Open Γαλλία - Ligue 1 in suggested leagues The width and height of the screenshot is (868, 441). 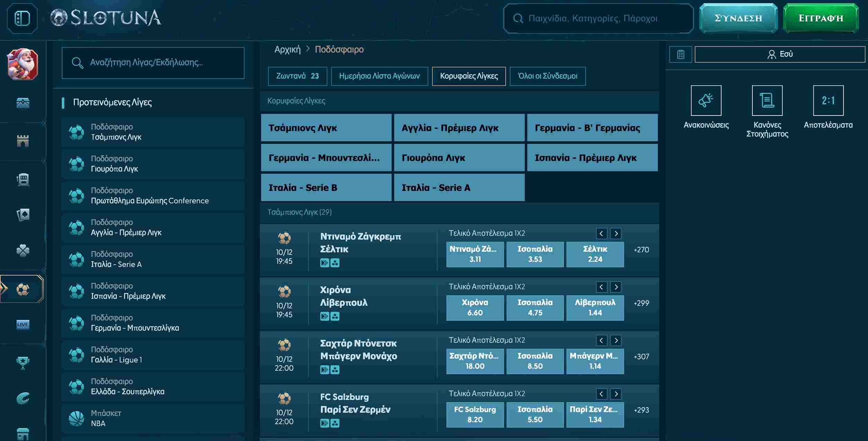coord(153,355)
